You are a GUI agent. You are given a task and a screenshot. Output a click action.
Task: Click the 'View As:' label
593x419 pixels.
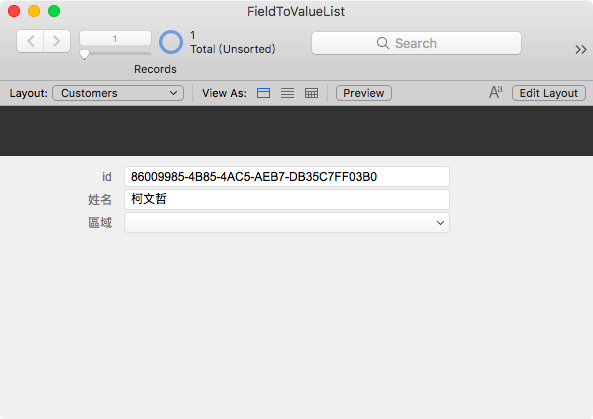224,93
